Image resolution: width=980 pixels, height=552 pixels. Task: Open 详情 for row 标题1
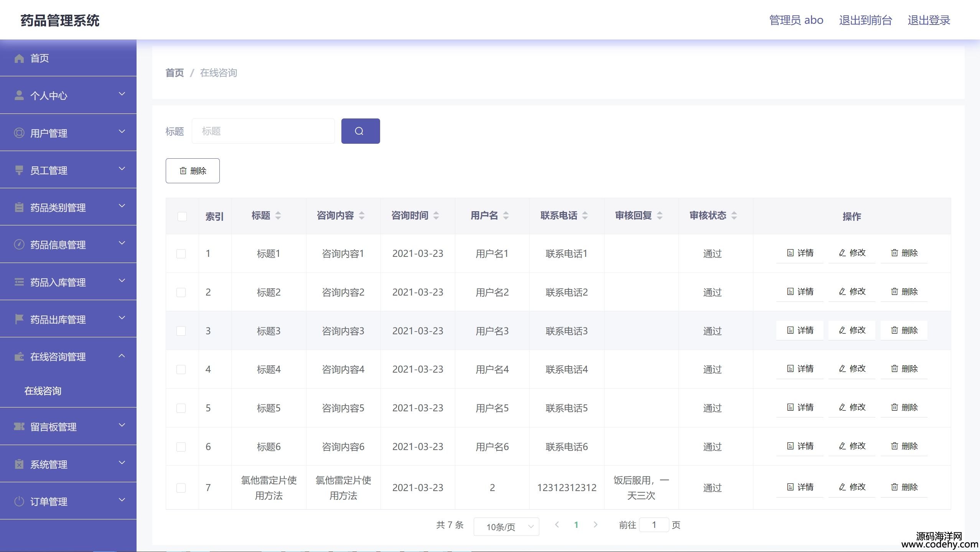coord(800,253)
